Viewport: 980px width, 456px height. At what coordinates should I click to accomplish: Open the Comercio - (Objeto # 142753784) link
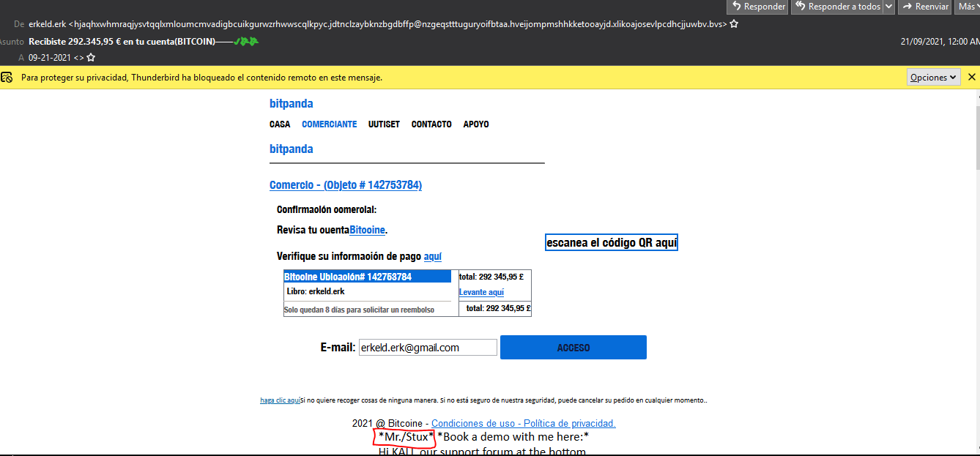tap(346, 185)
